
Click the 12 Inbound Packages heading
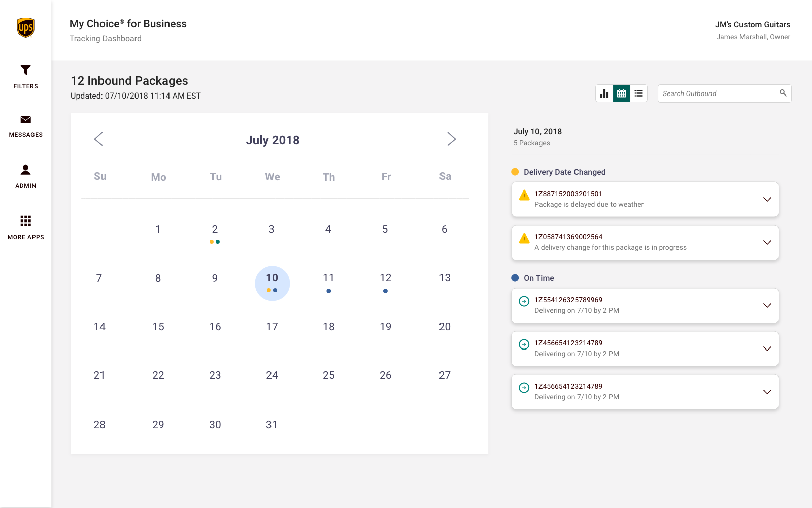tap(129, 81)
